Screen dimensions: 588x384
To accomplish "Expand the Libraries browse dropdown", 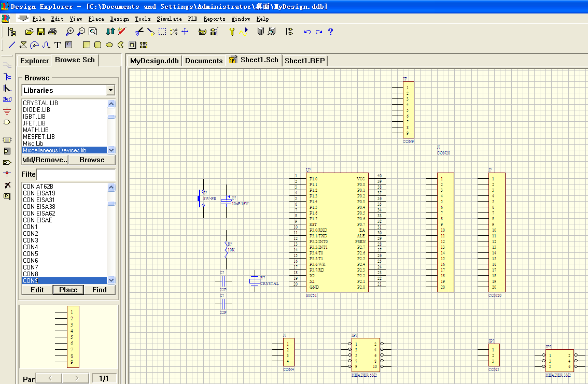I will coord(110,90).
